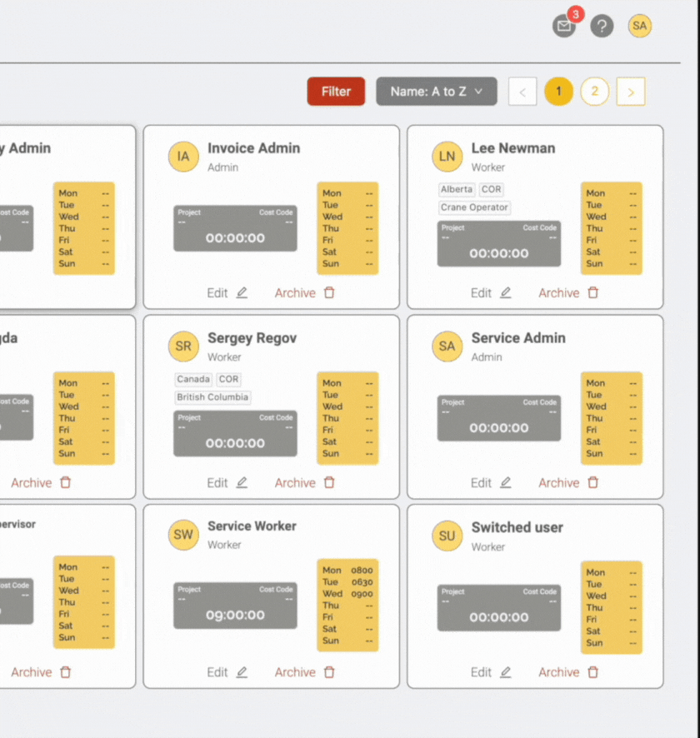Click the pencil icon on Service Admin card
This screenshot has width=700, height=738.
tap(506, 482)
